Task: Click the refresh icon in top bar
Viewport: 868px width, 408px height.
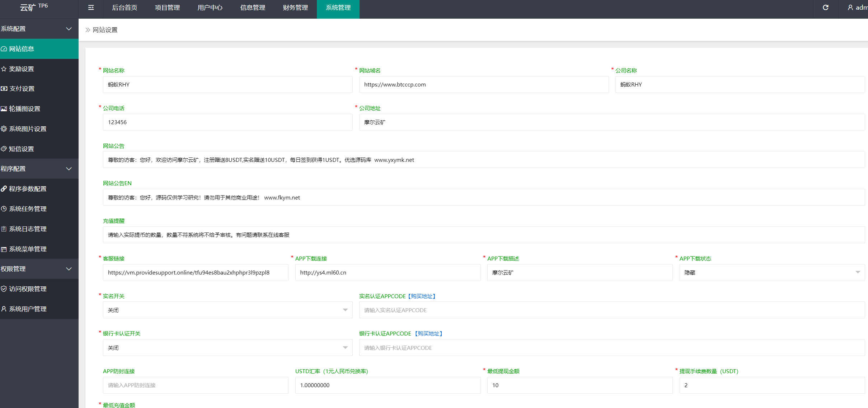Action: tap(825, 8)
